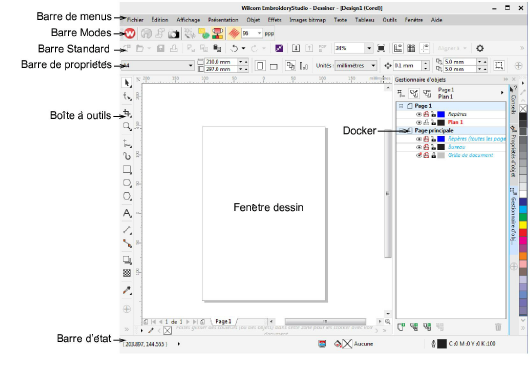Open the Outils menu
The image size is (530, 368).
pyautogui.click(x=390, y=20)
